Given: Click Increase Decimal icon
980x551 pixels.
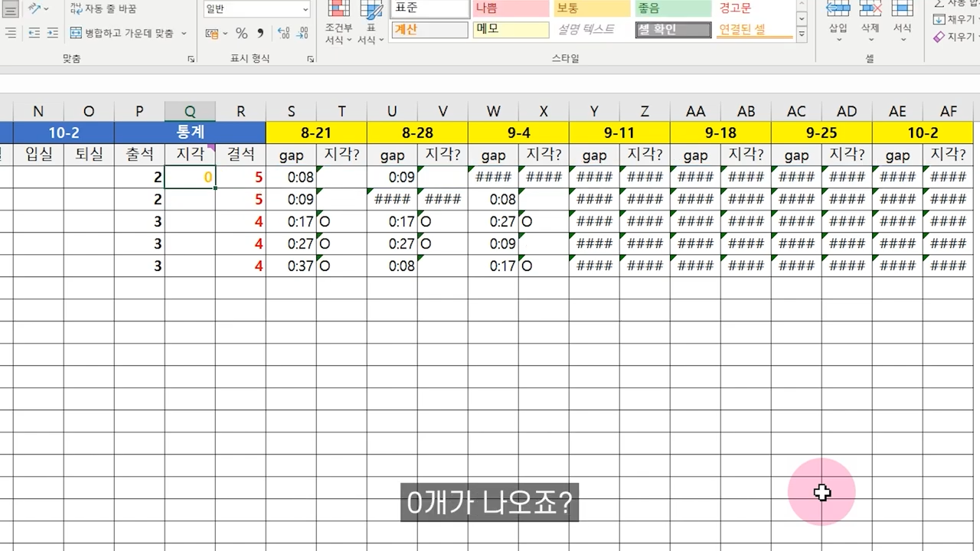Looking at the screenshot, I should 283,34.
